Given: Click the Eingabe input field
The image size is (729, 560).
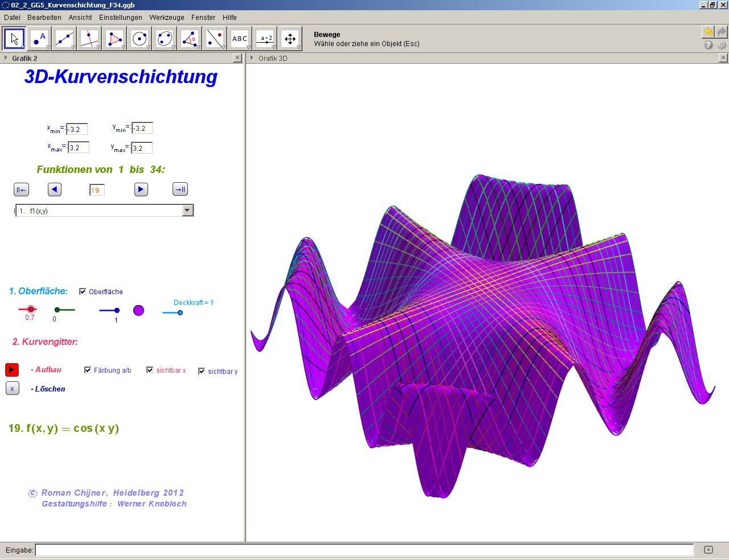Looking at the screenshot, I should pos(364,550).
